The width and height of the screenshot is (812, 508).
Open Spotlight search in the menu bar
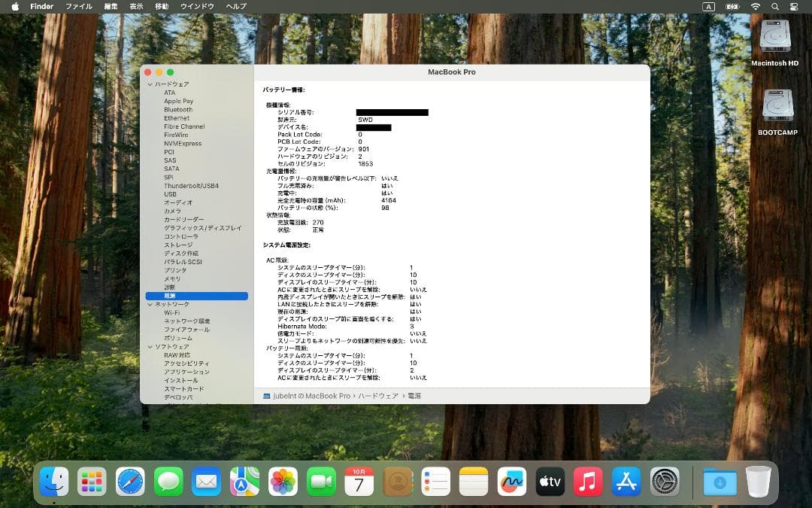775,6
